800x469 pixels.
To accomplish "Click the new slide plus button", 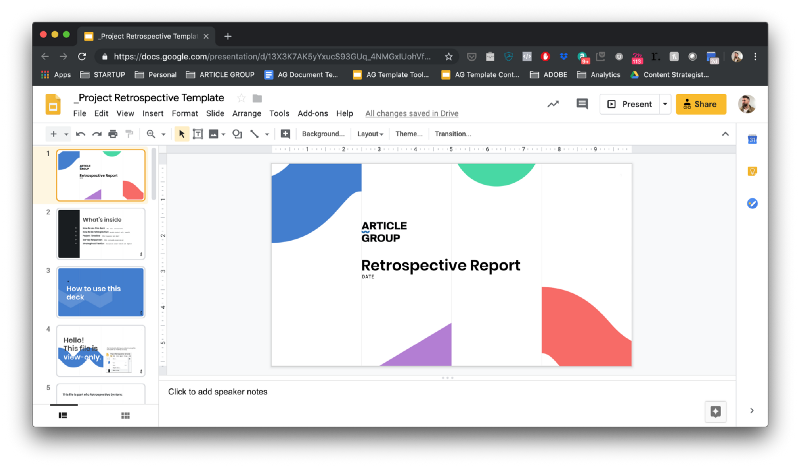I will pos(53,134).
